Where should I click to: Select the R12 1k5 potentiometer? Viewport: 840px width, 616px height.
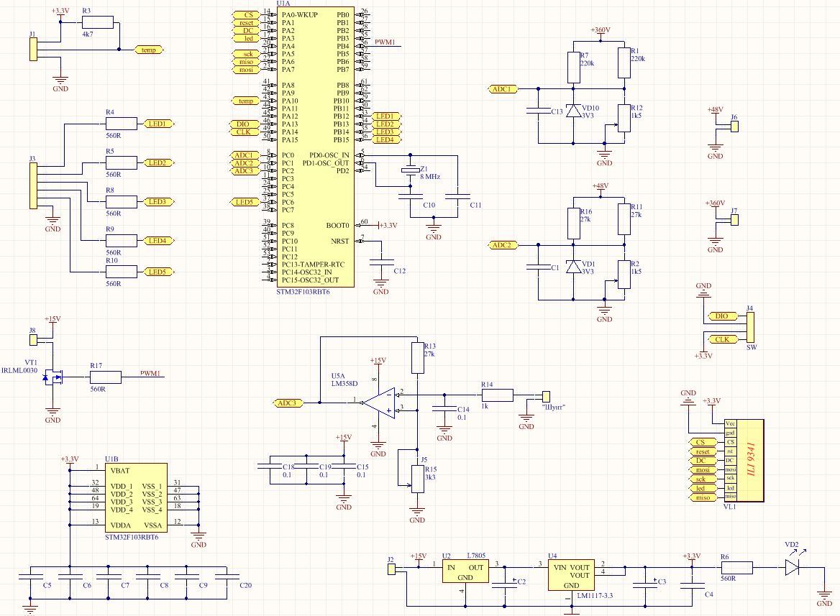click(624, 119)
